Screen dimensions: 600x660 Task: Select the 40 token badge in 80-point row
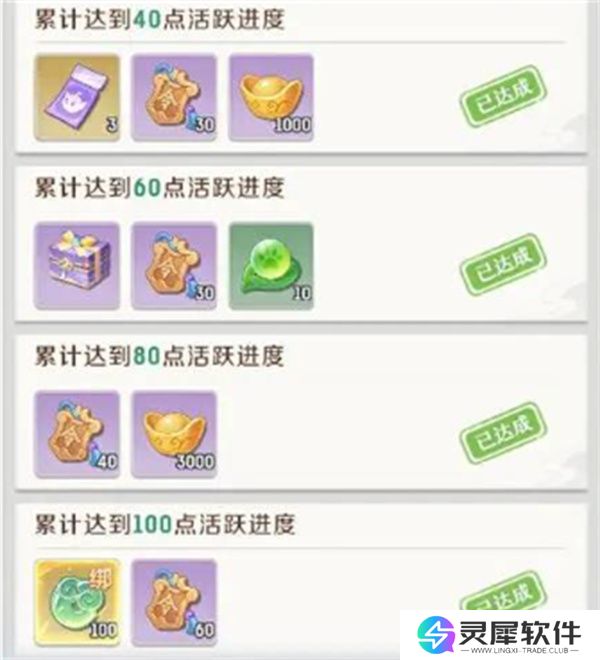(77, 434)
